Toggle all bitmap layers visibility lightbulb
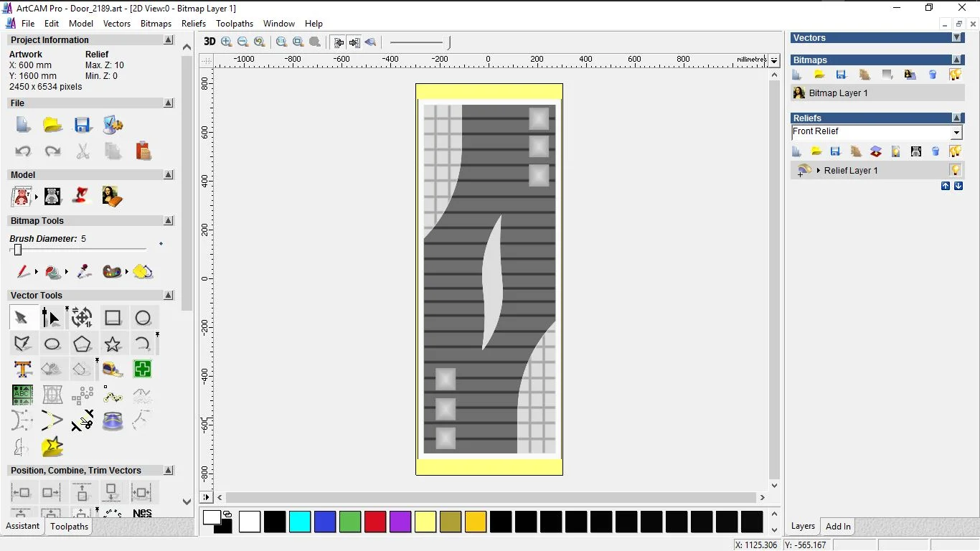Image resolution: width=980 pixels, height=551 pixels. click(x=955, y=75)
